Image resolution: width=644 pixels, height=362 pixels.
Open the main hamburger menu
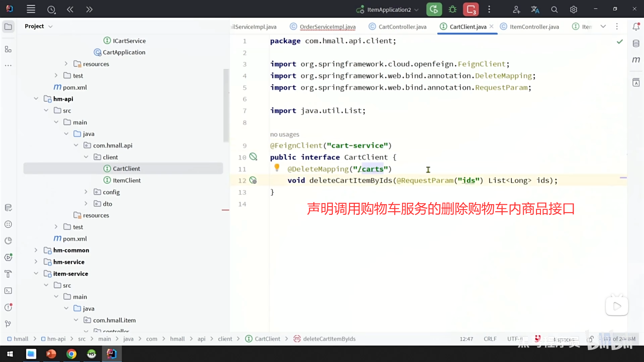(x=31, y=9)
